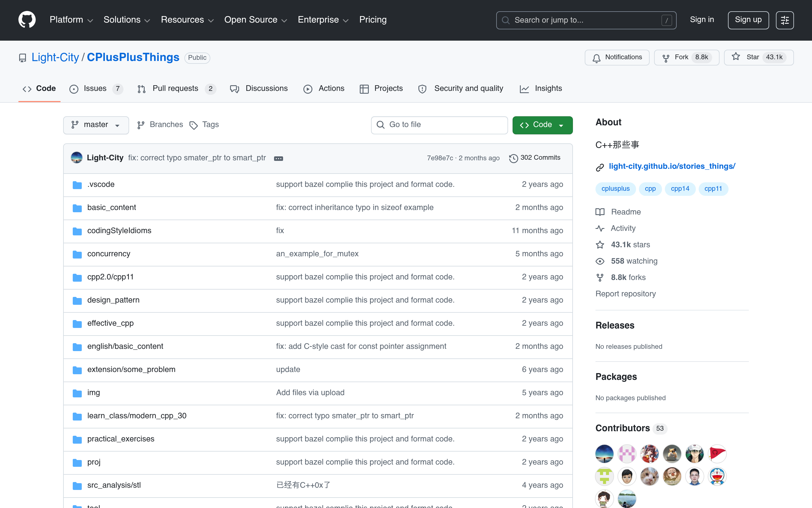This screenshot has width=812, height=508.
Task: Open the master branch selector
Action: click(96, 125)
